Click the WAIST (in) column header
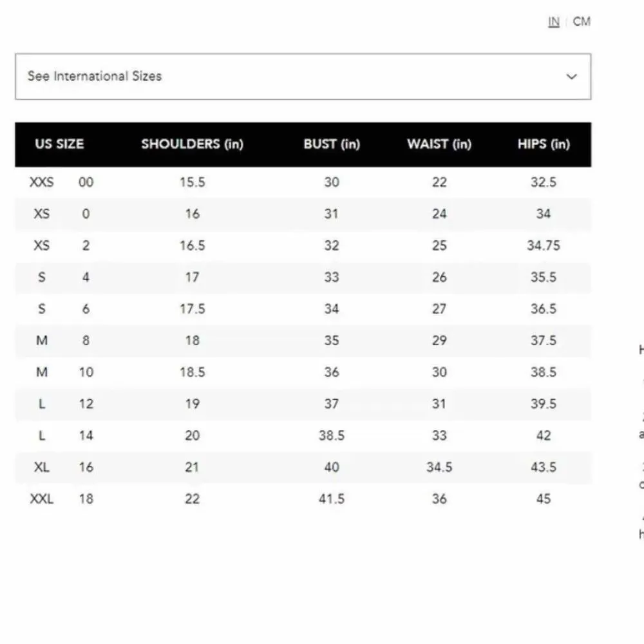Image resolution: width=644 pixels, height=644 pixels. coord(439,144)
